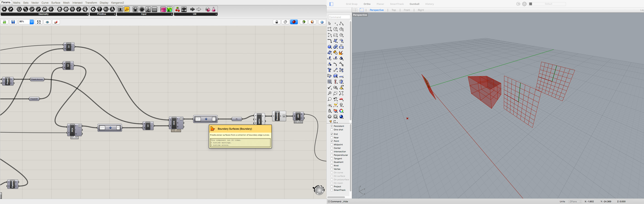The image size is (644, 204).
Task: Switch to Top viewport tab
Action: coord(394,10)
